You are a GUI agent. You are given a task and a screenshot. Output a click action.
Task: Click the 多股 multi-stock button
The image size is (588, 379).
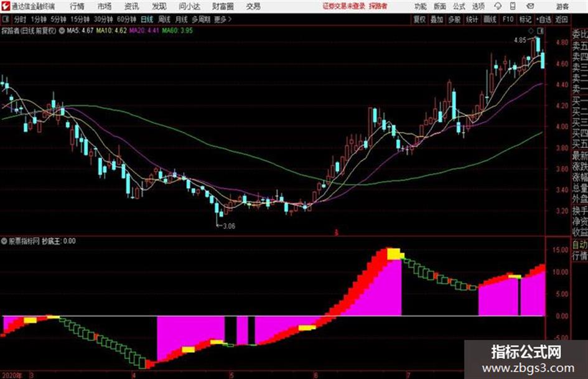[454, 19]
